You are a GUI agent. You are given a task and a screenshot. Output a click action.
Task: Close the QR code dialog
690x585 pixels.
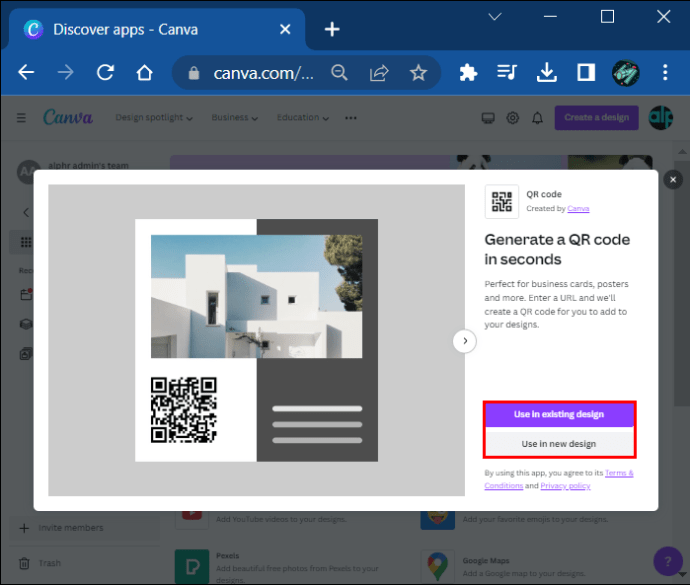click(x=673, y=180)
